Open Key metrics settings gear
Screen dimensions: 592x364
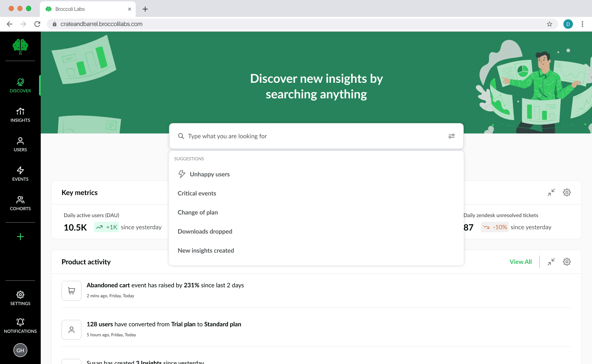click(567, 192)
